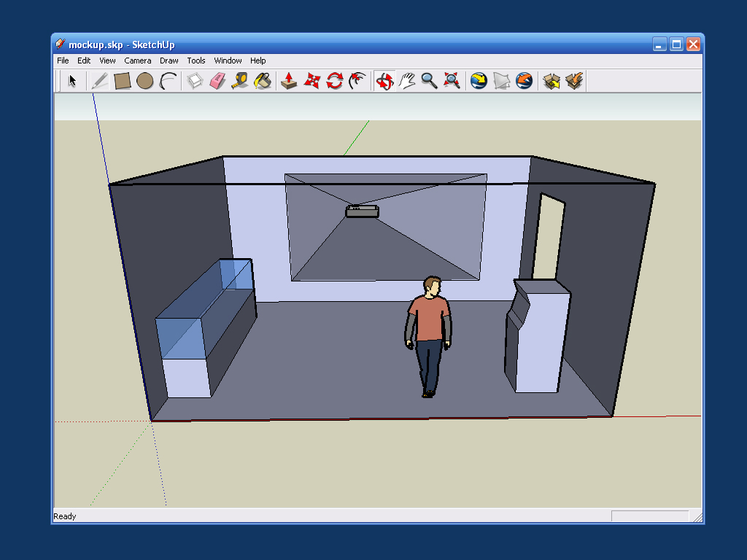Switch to the Orbit tool
Viewport: 747px width, 560px height.
click(x=384, y=81)
